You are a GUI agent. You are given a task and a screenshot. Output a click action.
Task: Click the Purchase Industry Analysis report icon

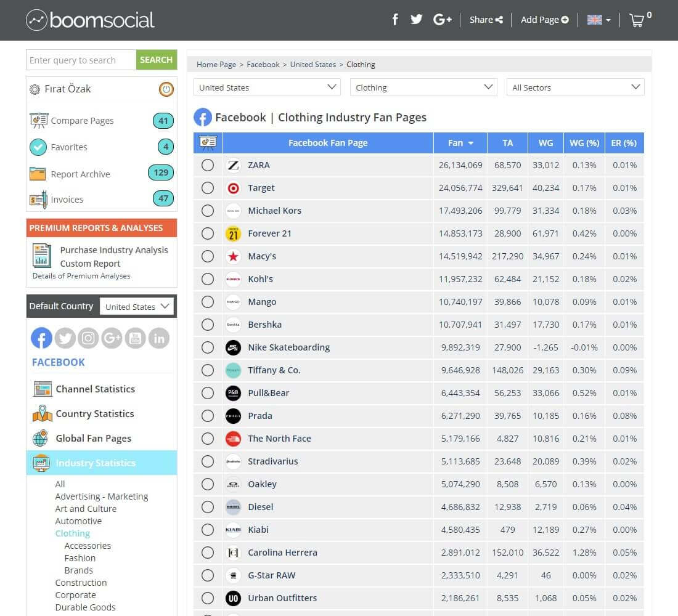point(42,256)
